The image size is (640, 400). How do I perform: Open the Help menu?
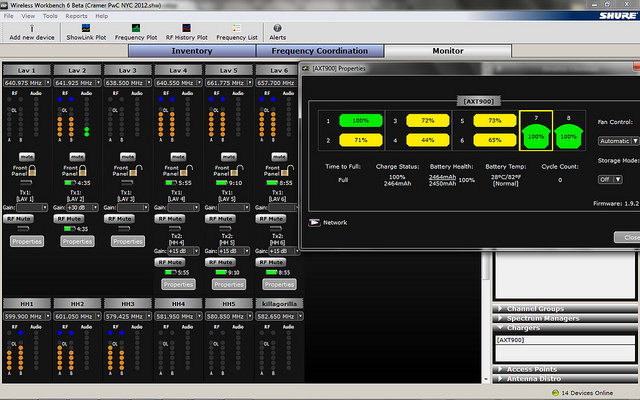pos(102,16)
